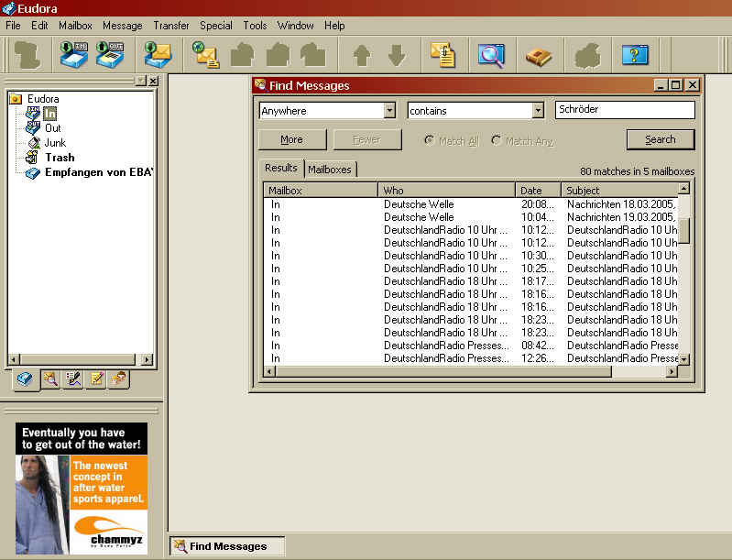Screen dimensions: 732x560
Task: Click the Eudora title bar application icon
Action: click(x=8, y=8)
